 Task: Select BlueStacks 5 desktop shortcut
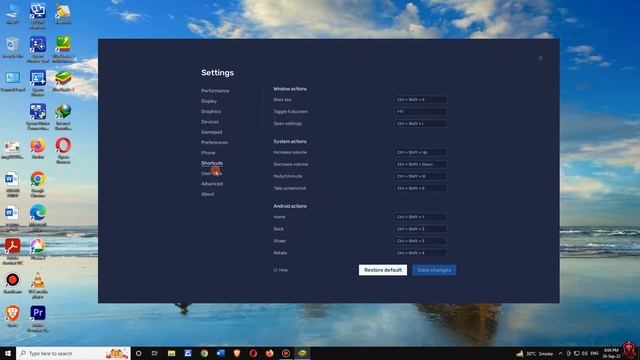coord(63,81)
